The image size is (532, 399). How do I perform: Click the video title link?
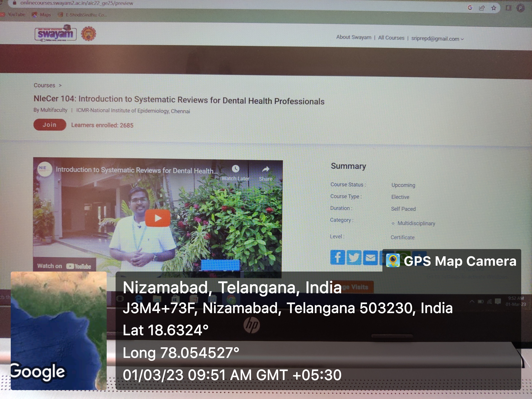click(137, 170)
